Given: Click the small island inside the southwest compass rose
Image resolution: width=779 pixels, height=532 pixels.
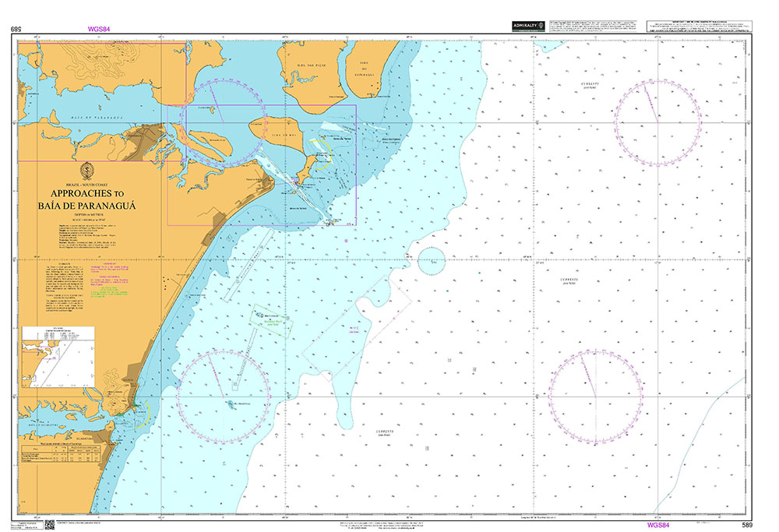Looking at the screenshot, I should pyautogui.click(x=232, y=405).
